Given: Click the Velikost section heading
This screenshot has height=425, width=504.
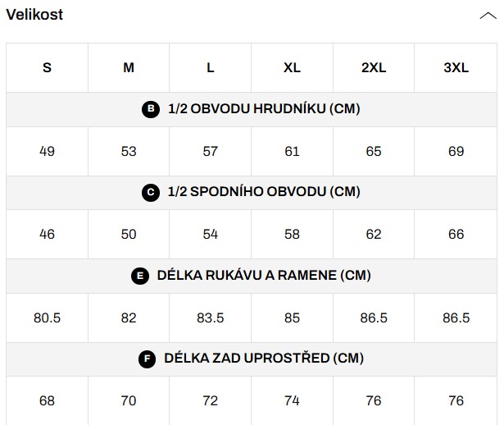Looking at the screenshot, I should coord(34,15).
